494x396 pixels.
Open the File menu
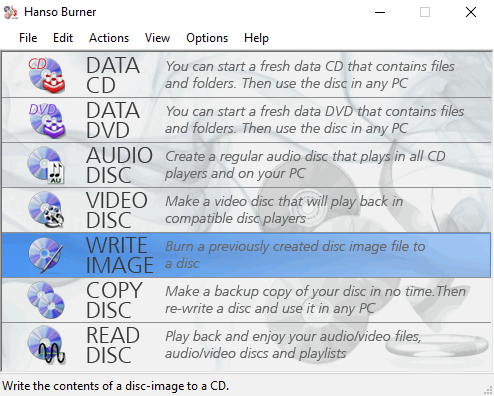(x=28, y=38)
